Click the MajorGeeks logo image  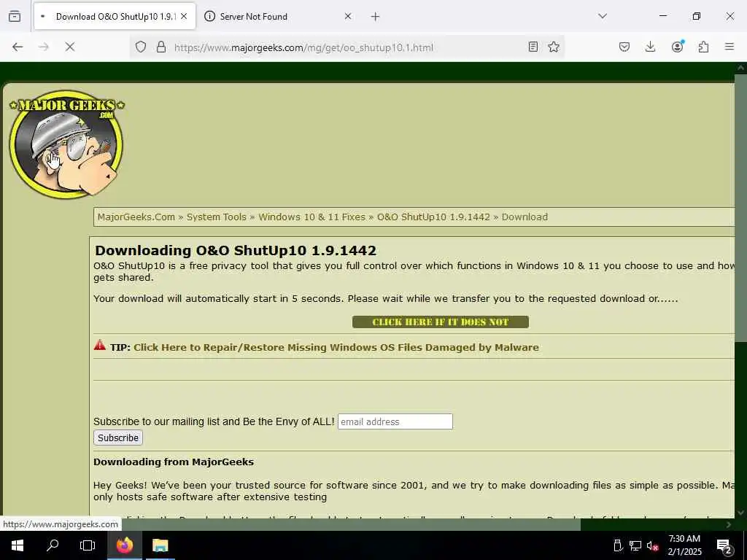tap(66, 144)
